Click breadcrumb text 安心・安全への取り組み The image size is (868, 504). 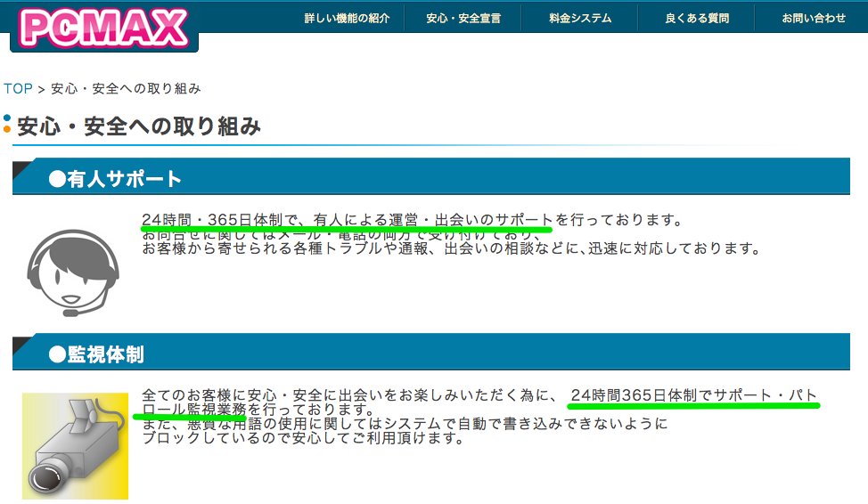126,89
